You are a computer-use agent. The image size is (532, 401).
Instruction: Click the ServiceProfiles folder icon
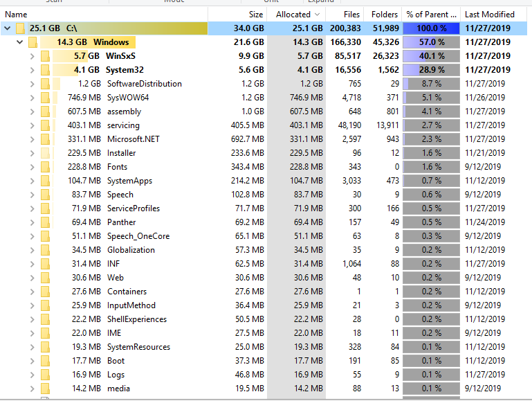coord(45,208)
